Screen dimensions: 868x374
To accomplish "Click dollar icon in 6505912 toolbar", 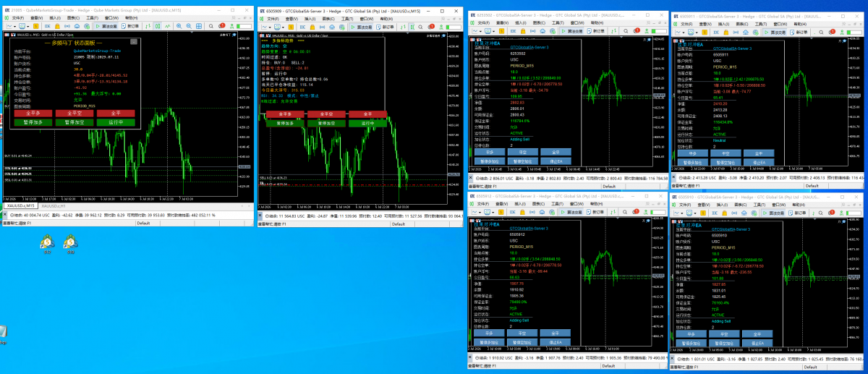I will point(501,212).
